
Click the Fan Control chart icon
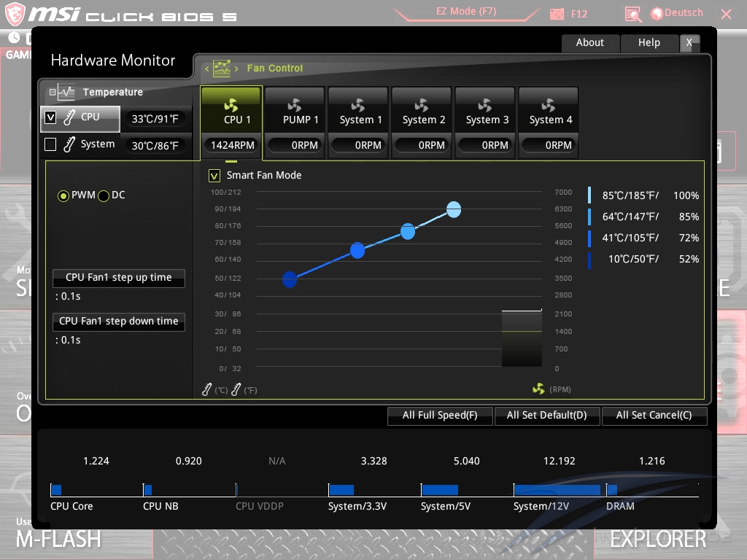pos(222,68)
